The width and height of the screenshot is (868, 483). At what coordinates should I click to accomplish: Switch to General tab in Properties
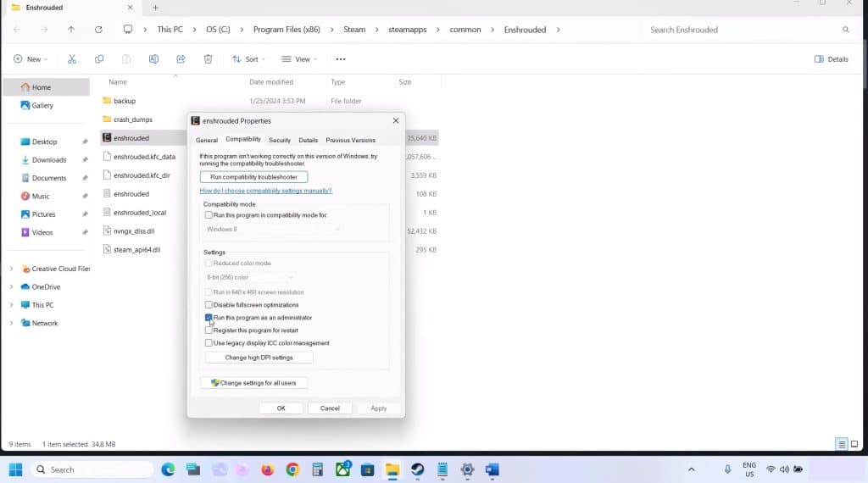207,140
